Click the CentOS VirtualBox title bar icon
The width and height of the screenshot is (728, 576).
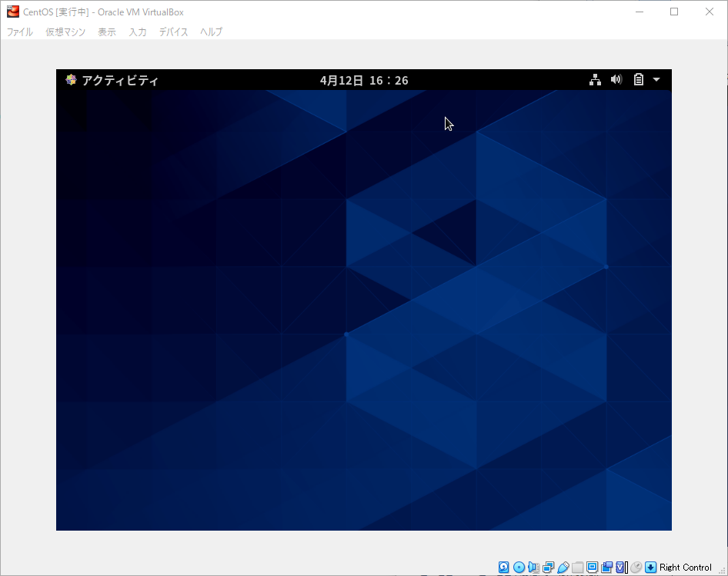click(x=13, y=12)
